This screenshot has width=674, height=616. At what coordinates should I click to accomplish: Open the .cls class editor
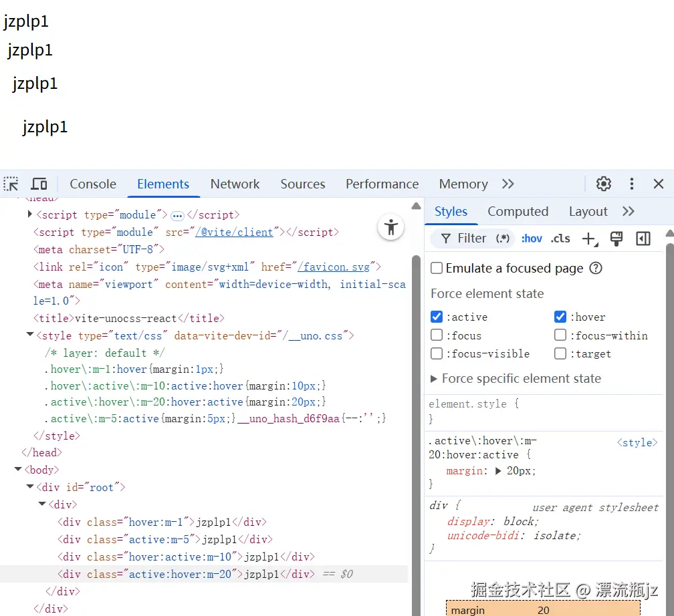coord(560,239)
